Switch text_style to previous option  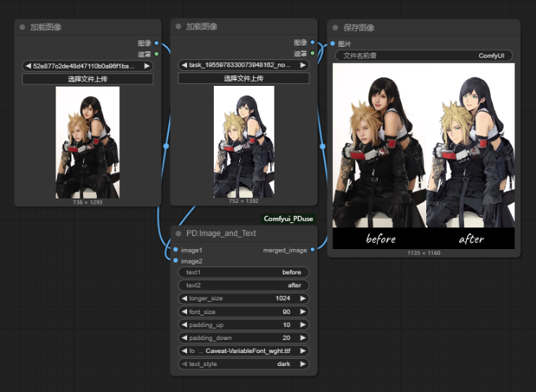tap(184, 364)
